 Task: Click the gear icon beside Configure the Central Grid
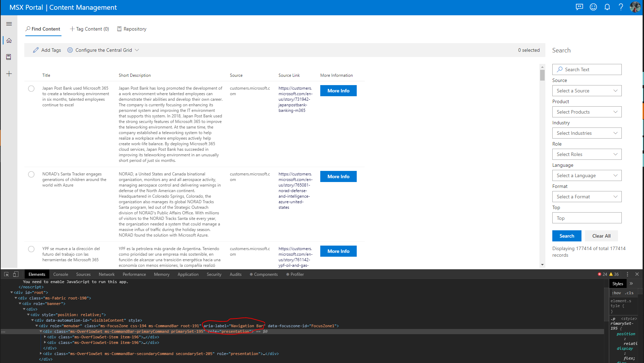70,50
